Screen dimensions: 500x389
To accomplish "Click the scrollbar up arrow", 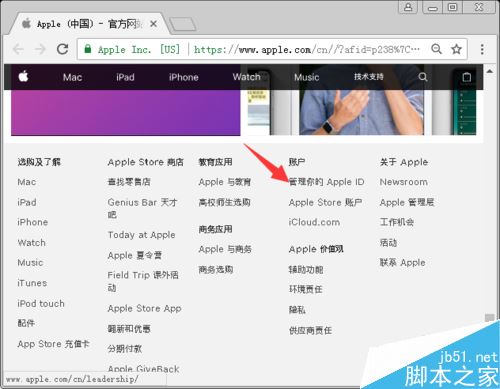I will click(489, 71).
